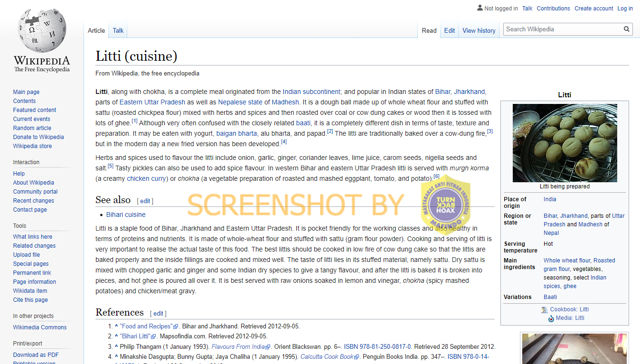
Task: Click Donate to Wikipedia
Action: coord(38,137)
